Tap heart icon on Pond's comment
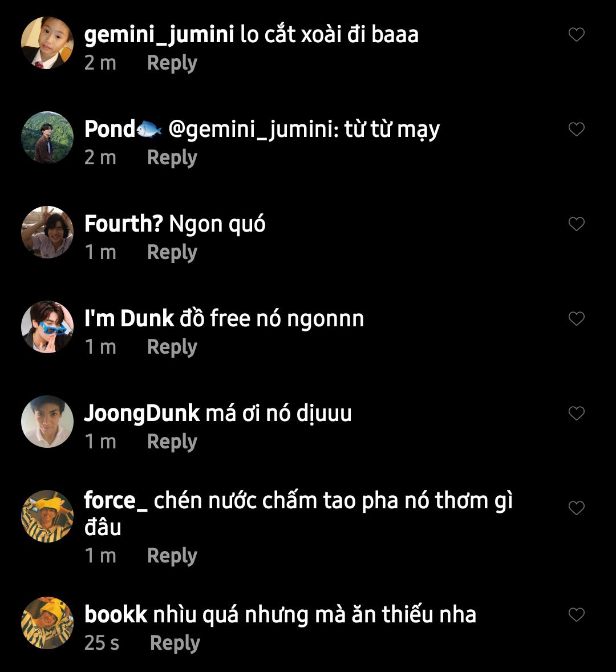The width and height of the screenshot is (616, 672). click(576, 129)
